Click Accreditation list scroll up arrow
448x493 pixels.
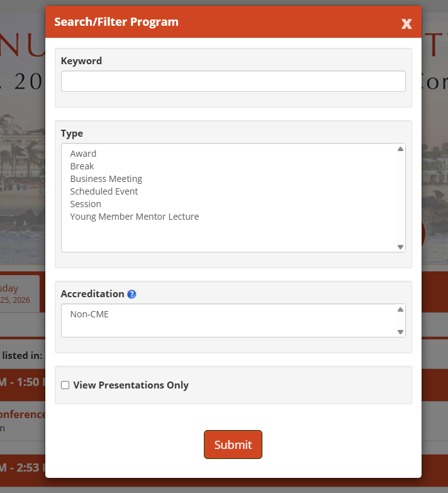coord(400,310)
